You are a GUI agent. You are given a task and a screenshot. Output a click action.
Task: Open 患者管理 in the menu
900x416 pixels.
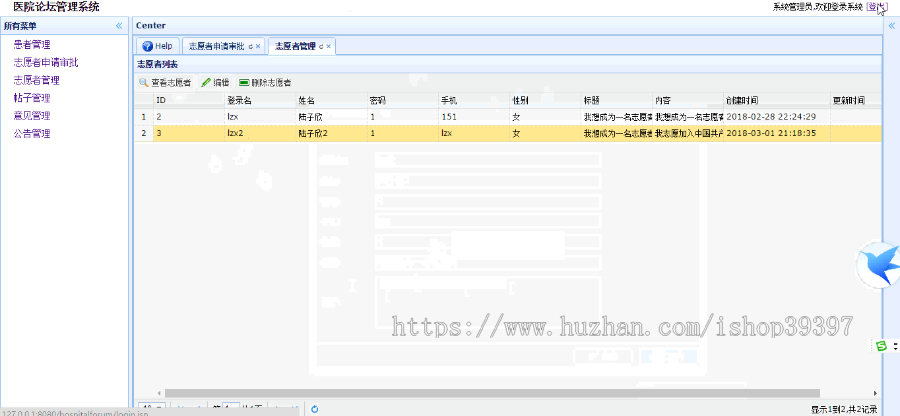point(32,44)
